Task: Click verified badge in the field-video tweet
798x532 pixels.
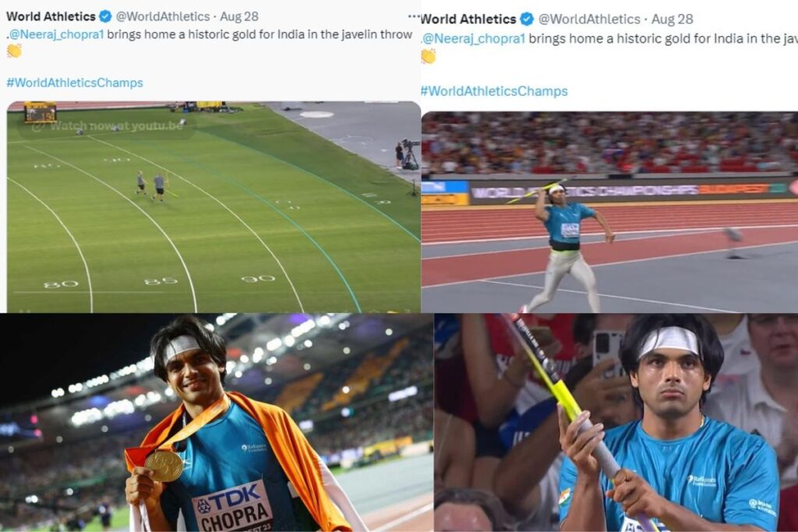Action: 105,16
